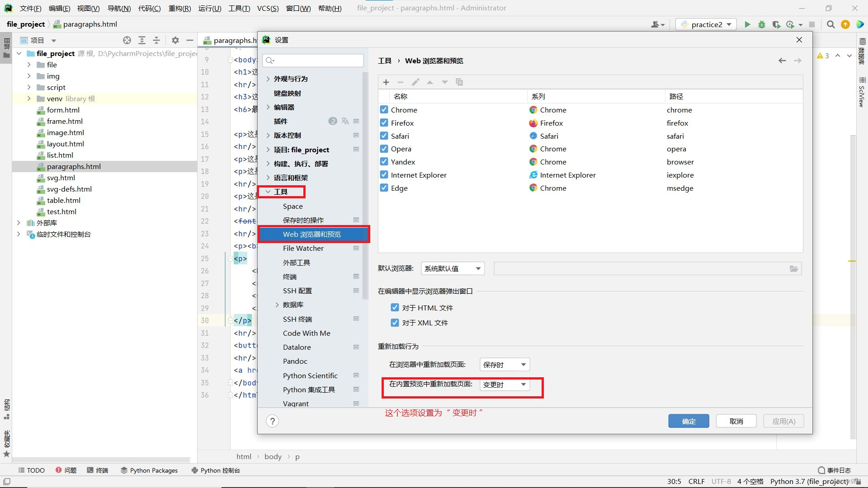Navigate back with the left arrow in settings
Image resolution: width=868 pixels, height=488 pixels.
point(782,61)
